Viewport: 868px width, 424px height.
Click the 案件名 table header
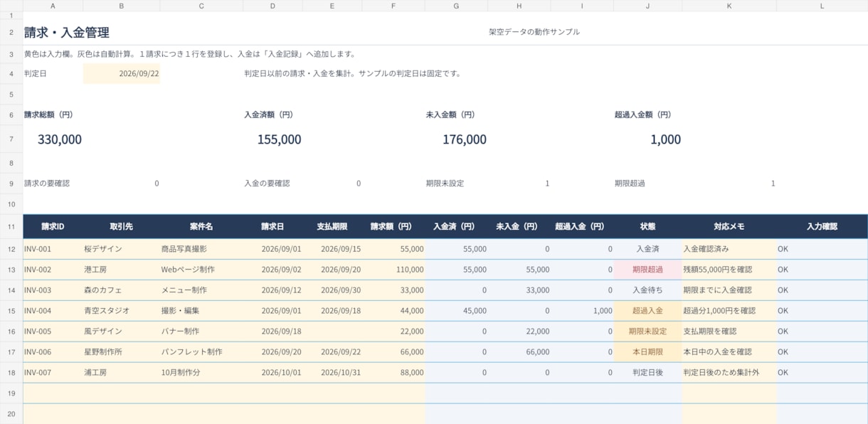(x=201, y=226)
